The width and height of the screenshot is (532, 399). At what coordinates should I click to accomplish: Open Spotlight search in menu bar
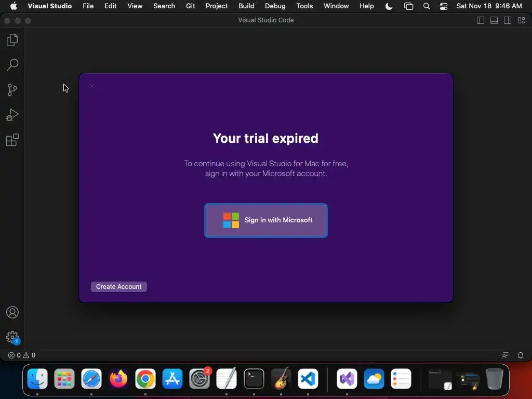tap(427, 6)
